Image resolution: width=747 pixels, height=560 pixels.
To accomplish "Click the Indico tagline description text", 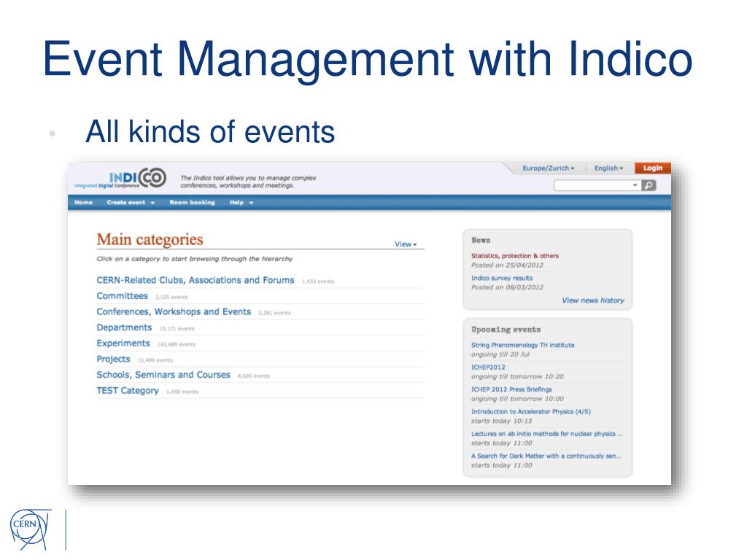I will click(x=248, y=182).
